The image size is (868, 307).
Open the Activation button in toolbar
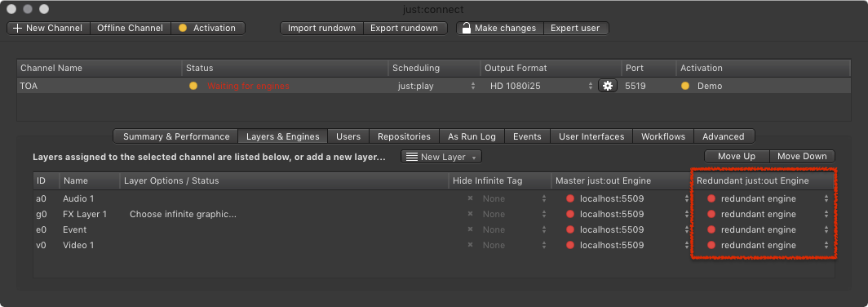click(x=207, y=28)
